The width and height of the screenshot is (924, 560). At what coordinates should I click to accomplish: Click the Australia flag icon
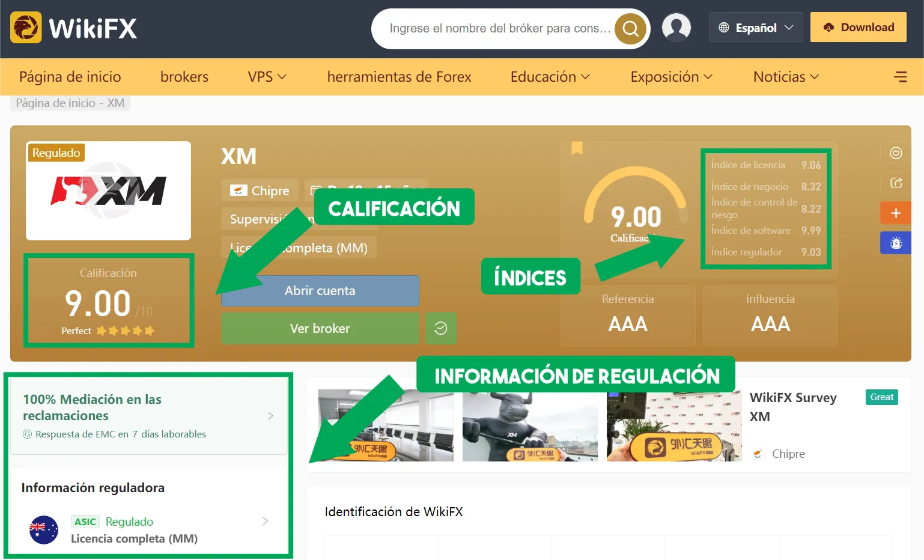pos(44,530)
